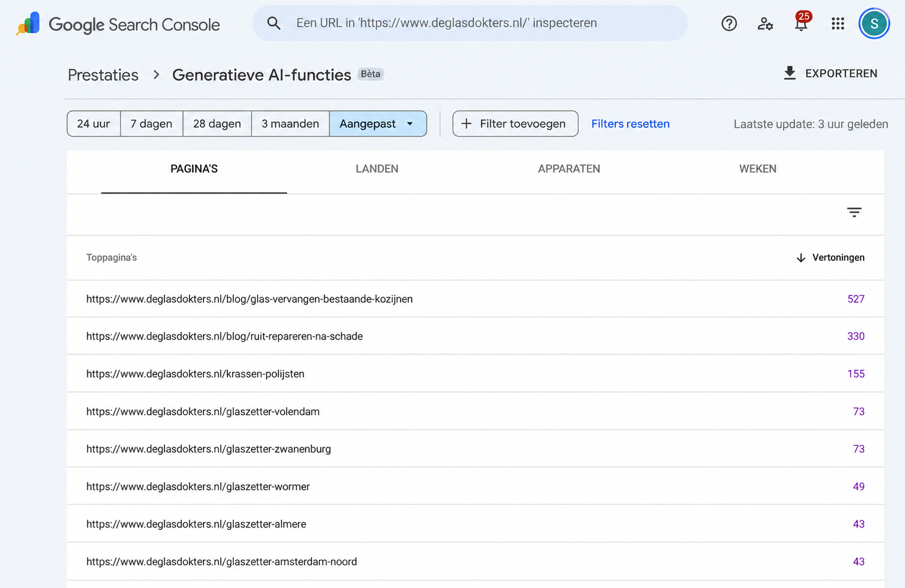Click the table filter rows icon
The image size is (905, 588).
tap(854, 212)
